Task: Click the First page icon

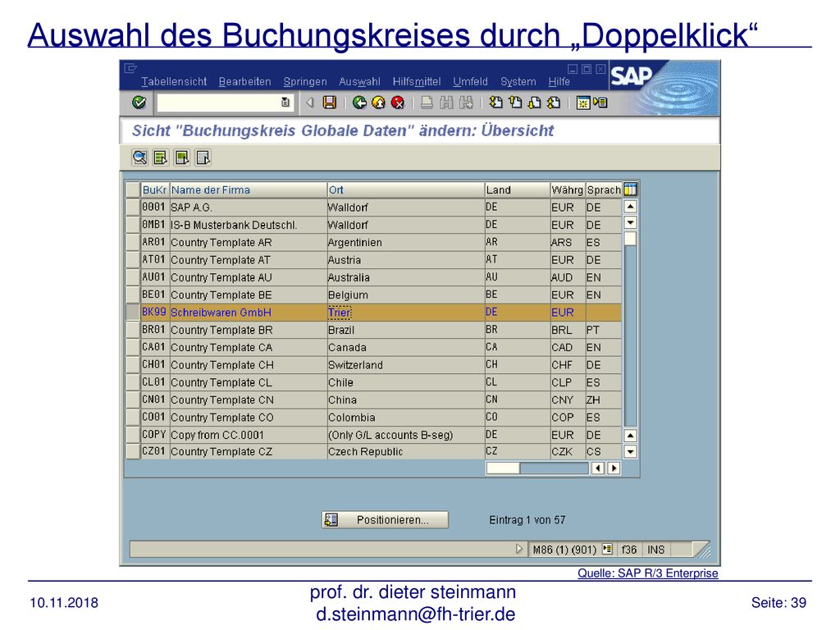Action: (x=496, y=103)
